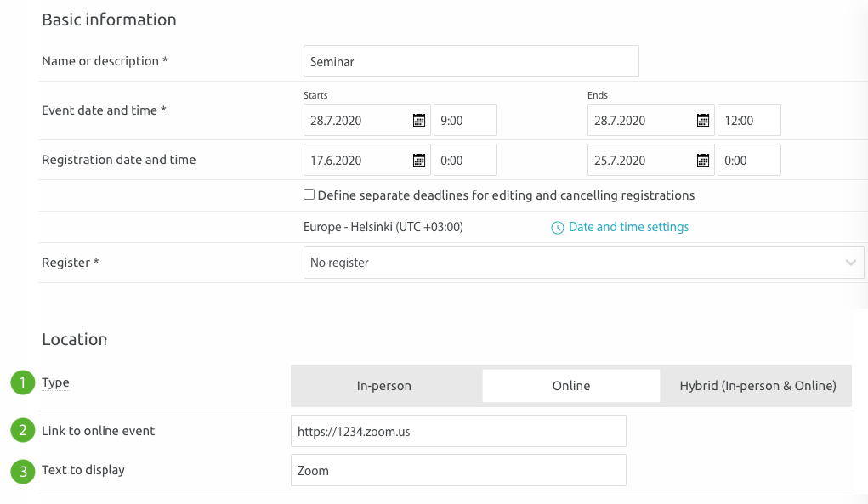The height and width of the screenshot is (504, 868).
Task: Click the event start time 9:00 field
Action: point(465,121)
